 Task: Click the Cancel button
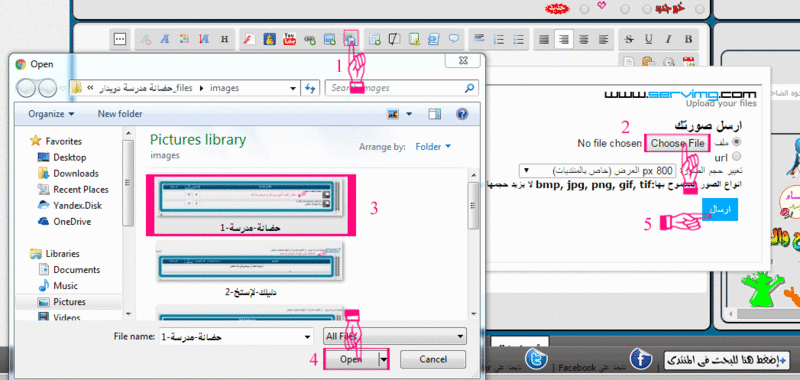(x=433, y=359)
